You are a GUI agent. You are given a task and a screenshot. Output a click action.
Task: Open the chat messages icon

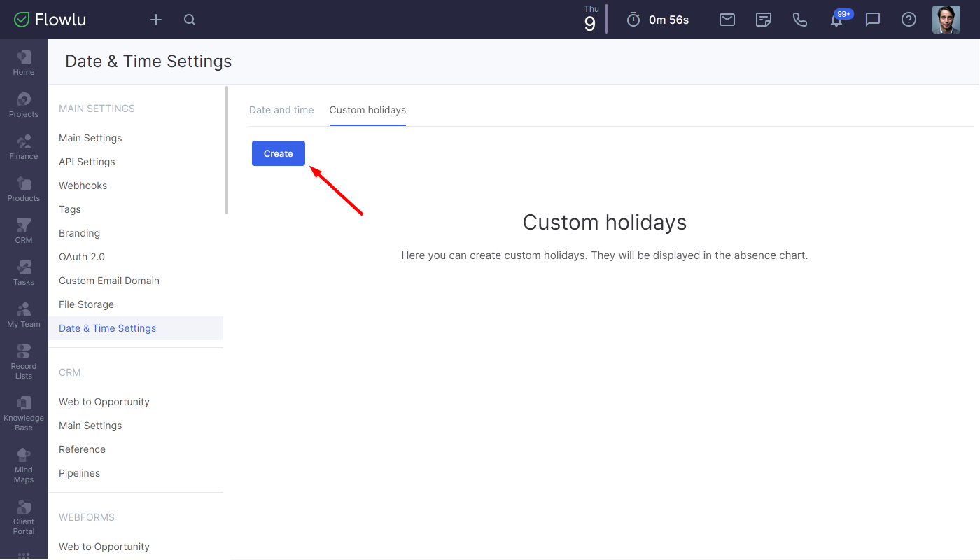(x=873, y=20)
